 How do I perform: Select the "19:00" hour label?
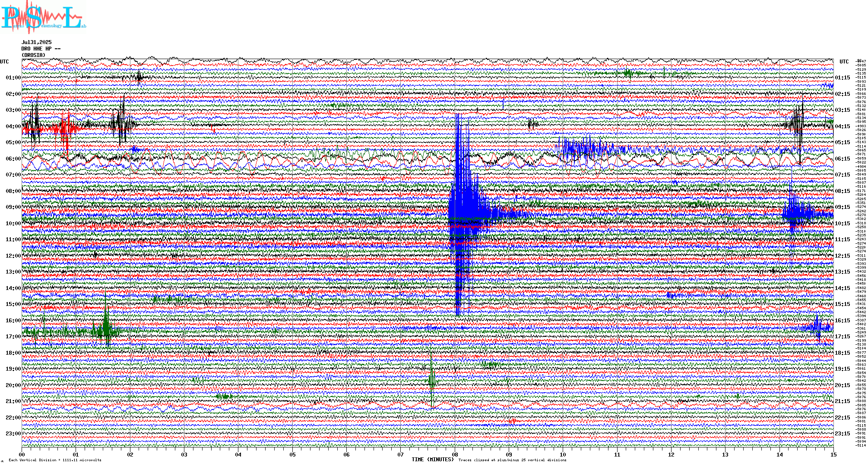tap(13, 369)
